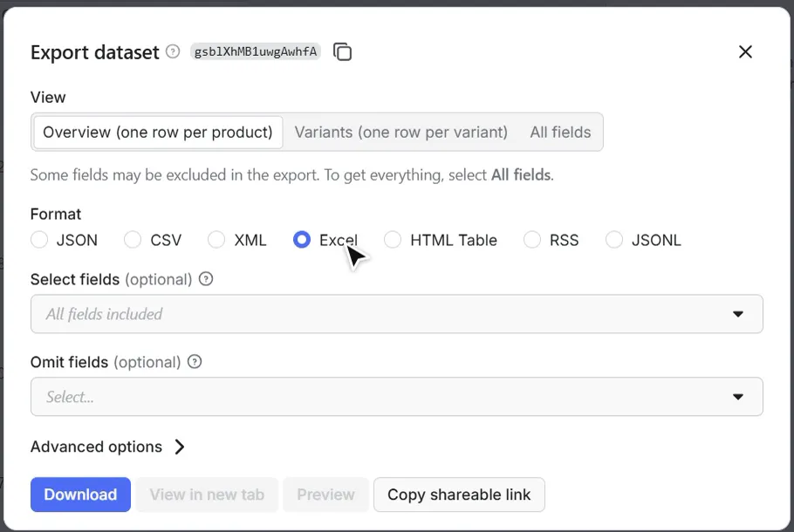Select Excel format radio button
This screenshot has height=532, width=794.
[302, 240]
